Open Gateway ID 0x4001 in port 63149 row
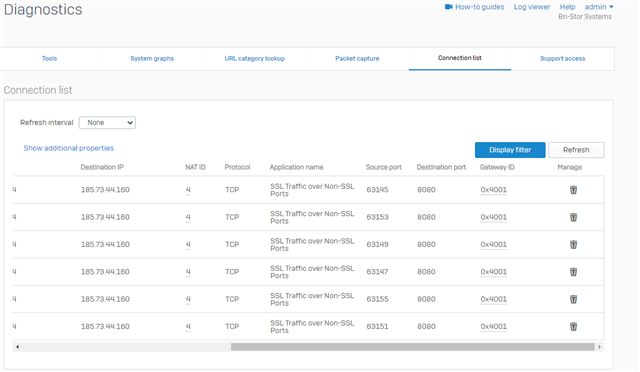 click(493, 245)
